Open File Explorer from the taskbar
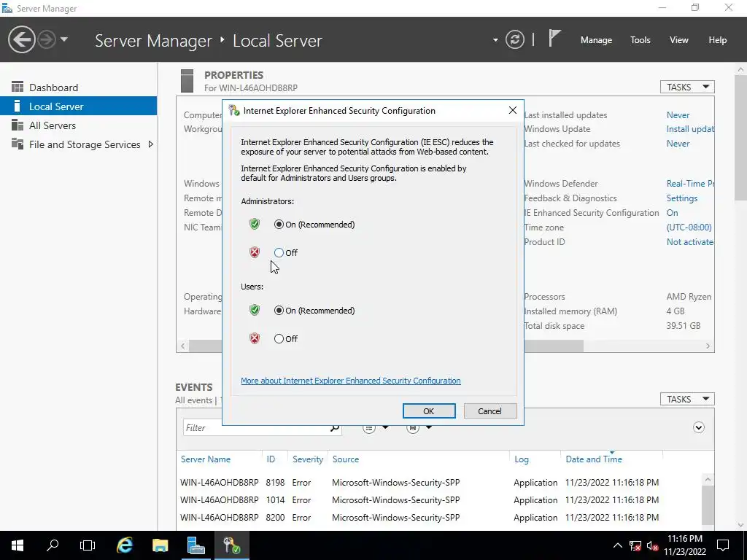Screen dimensions: 747x560 point(160,545)
